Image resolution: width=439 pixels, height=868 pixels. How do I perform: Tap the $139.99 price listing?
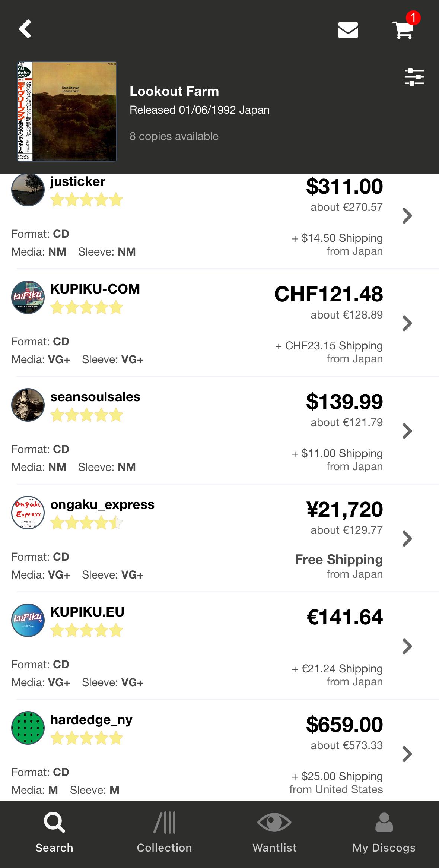coord(344,402)
